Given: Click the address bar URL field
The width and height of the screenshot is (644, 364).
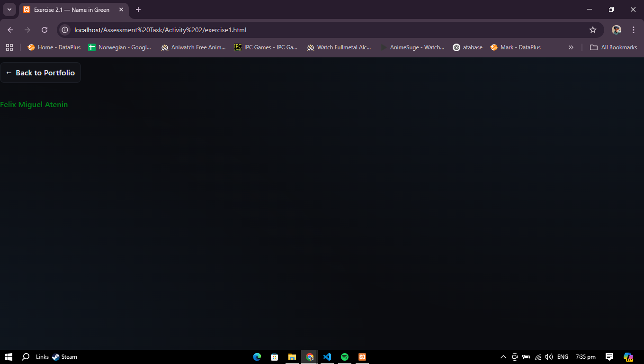Looking at the screenshot, I should [322, 30].
